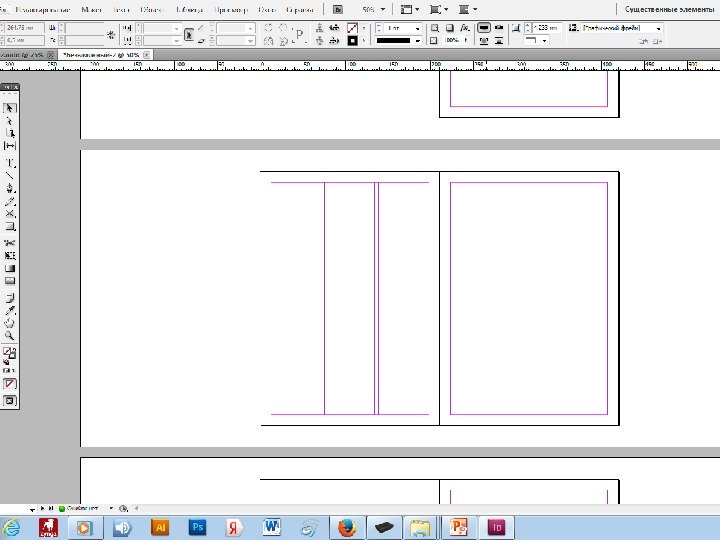Click the fill and stroke swatch in tools panel
720x540 pixels.
coord(10,353)
